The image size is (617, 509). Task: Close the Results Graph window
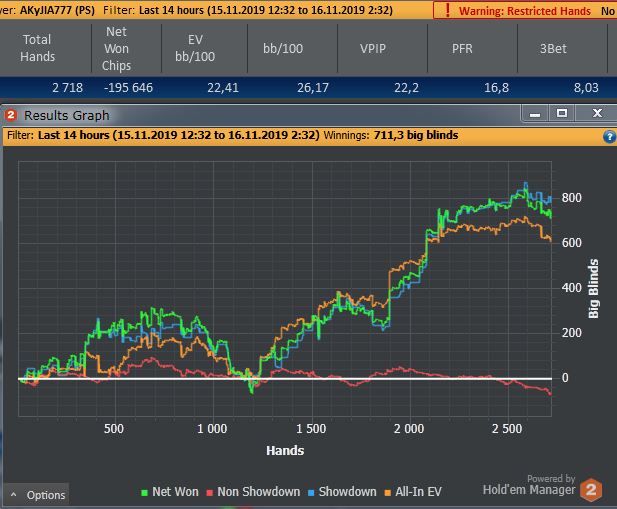pyautogui.click(x=597, y=114)
